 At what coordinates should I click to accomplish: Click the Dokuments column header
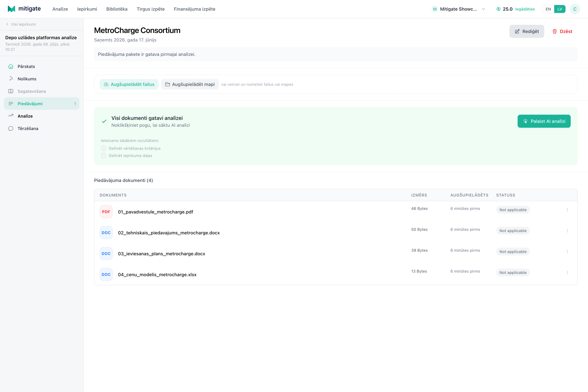pos(113,195)
